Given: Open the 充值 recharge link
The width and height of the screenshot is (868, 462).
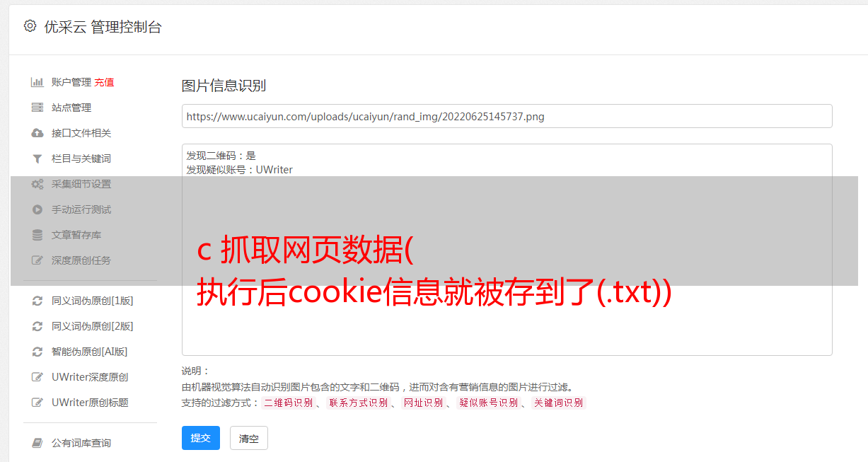Looking at the screenshot, I should [104, 82].
